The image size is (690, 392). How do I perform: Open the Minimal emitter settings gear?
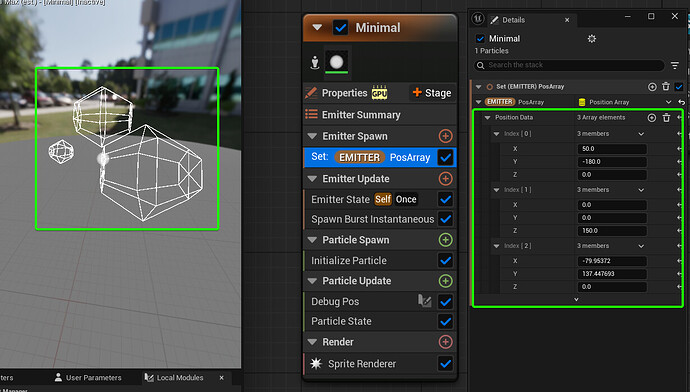point(592,39)
